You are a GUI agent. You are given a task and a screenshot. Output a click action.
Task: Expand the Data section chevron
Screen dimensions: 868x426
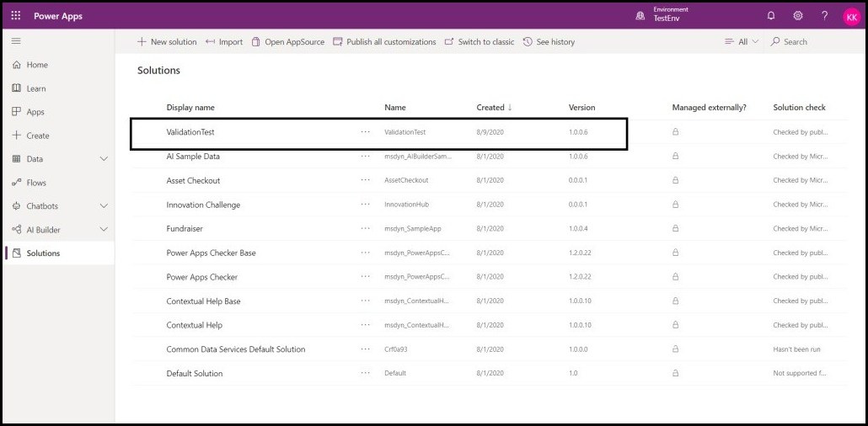[104, 159]
